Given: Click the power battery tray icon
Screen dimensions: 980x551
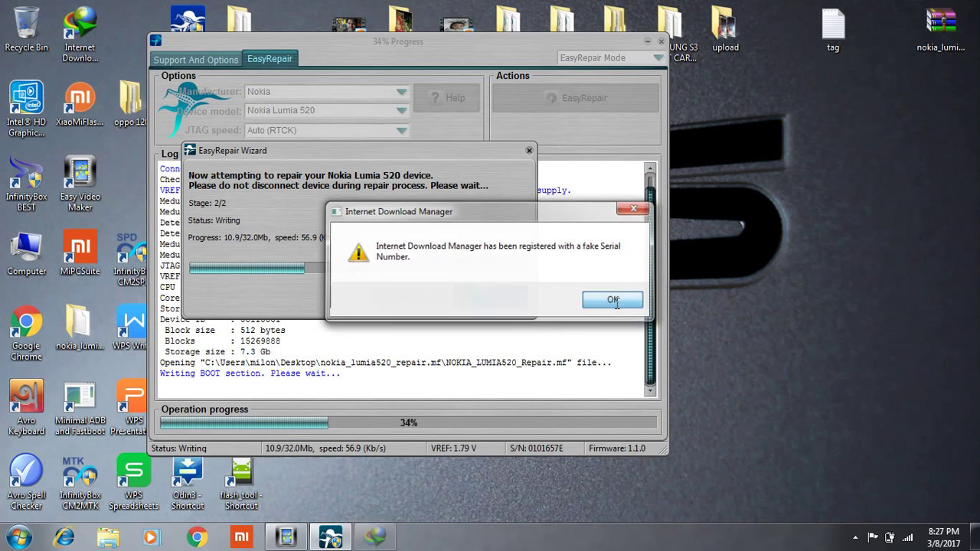Looking at the screenshot, I should pos(890,537).
